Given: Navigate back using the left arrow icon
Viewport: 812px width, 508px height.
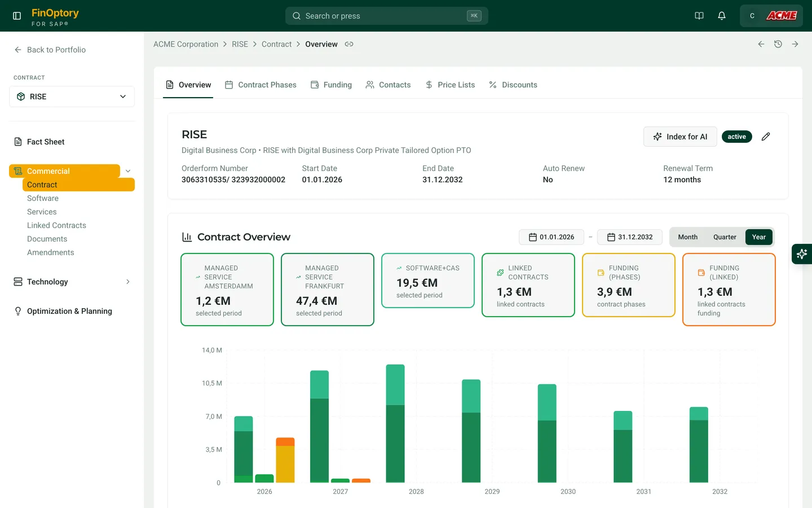Looking at the screenshot, I should pos(761,43).
